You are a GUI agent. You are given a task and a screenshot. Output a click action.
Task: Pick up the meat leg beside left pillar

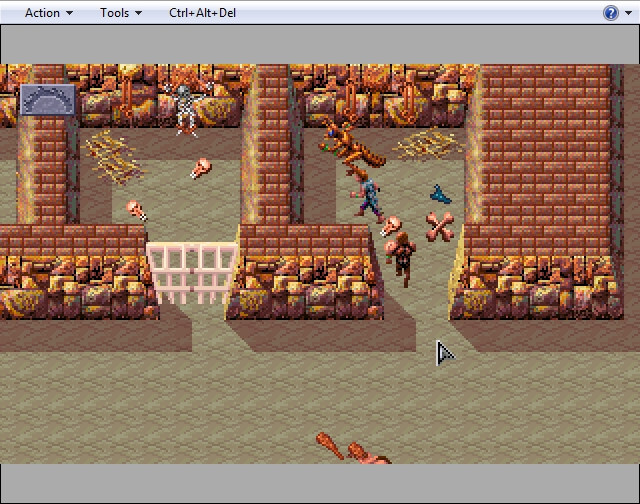coord(136,210)
